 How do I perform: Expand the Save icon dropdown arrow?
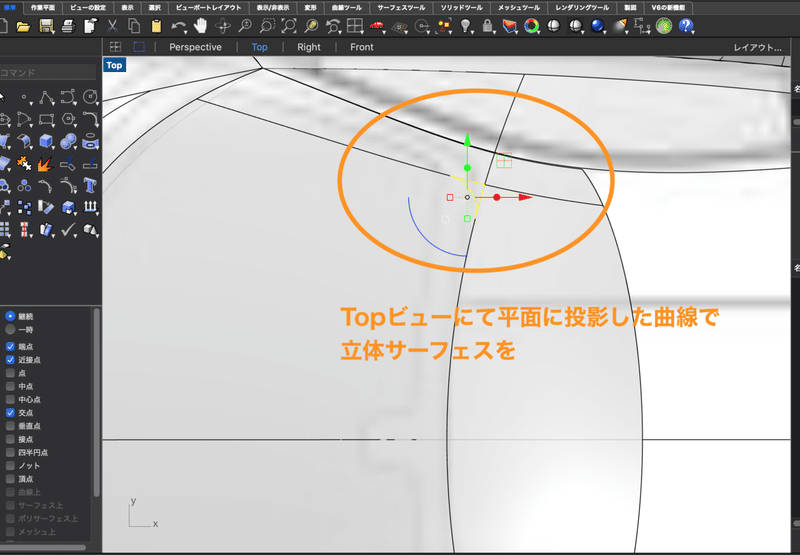[x=54, y=32]
